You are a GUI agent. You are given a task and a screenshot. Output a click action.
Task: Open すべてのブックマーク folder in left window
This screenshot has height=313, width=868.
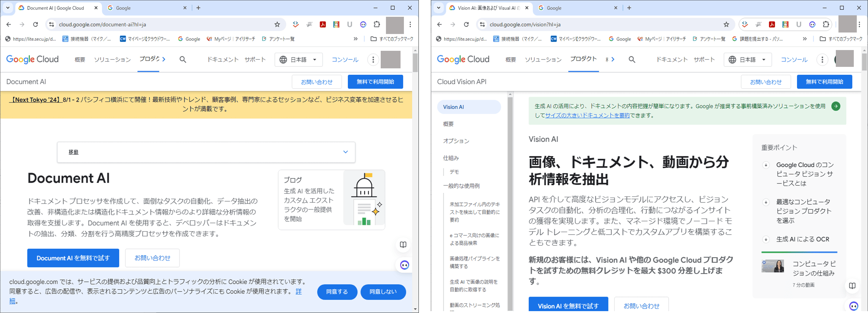[392, 39]
